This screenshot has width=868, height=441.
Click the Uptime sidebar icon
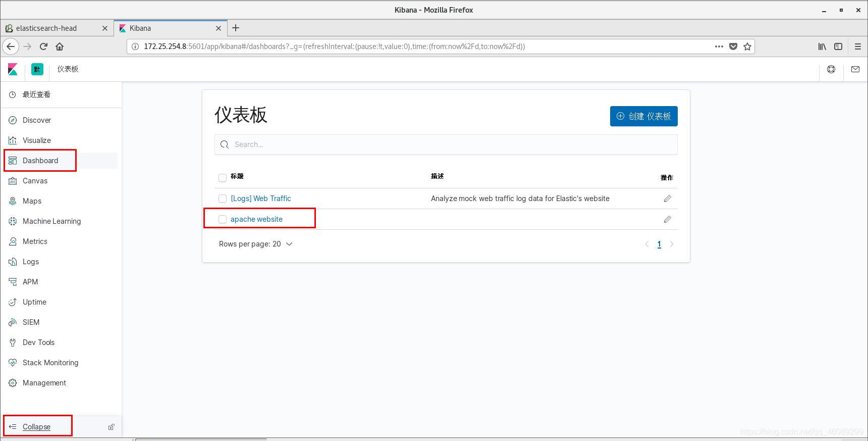(x=13, y=302)
